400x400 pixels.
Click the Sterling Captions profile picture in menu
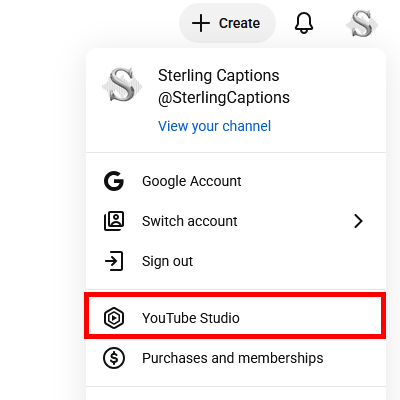pyautogui.click(x=122, y=85)
